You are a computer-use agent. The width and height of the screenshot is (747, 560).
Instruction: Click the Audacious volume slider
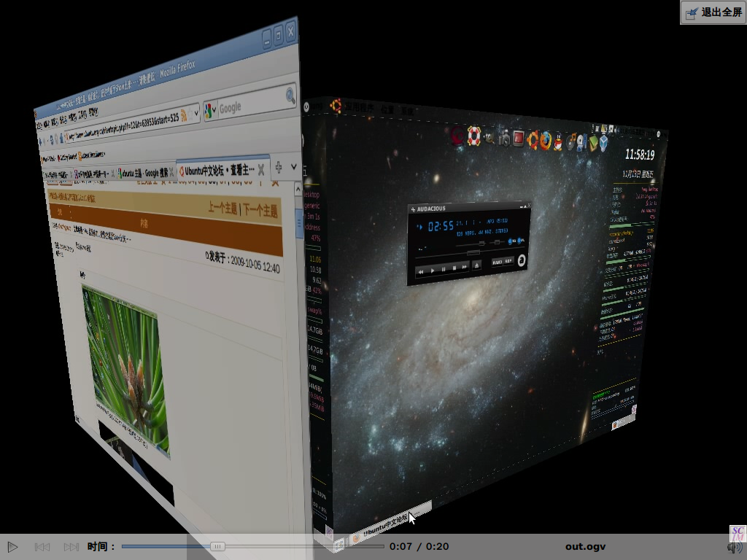pyautogui.click(x=471, y=244)
